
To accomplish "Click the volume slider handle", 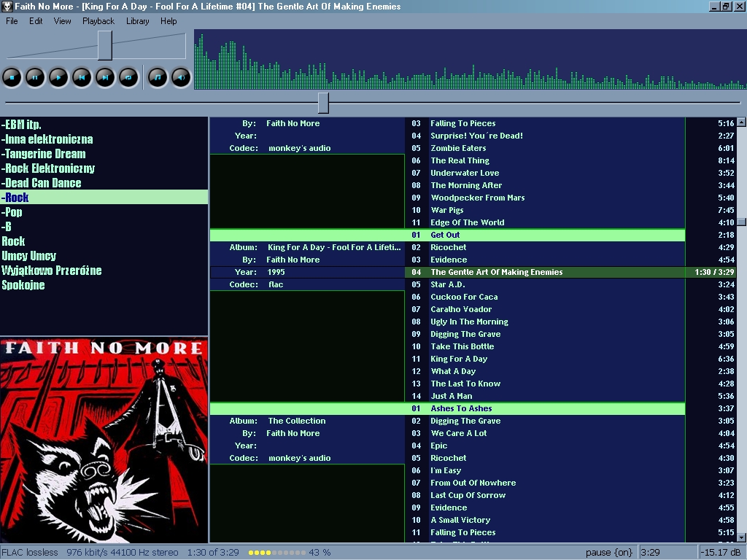I will [x=105, y=45].
